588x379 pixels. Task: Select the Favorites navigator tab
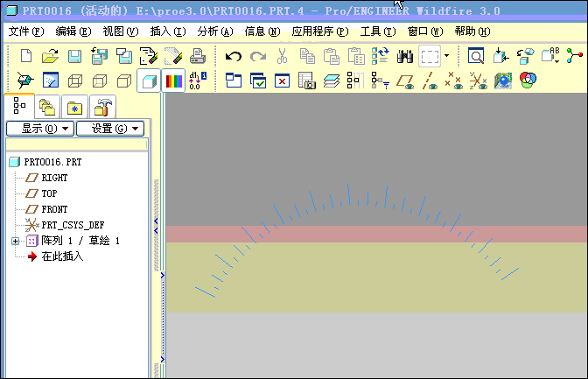click(74, 108)
